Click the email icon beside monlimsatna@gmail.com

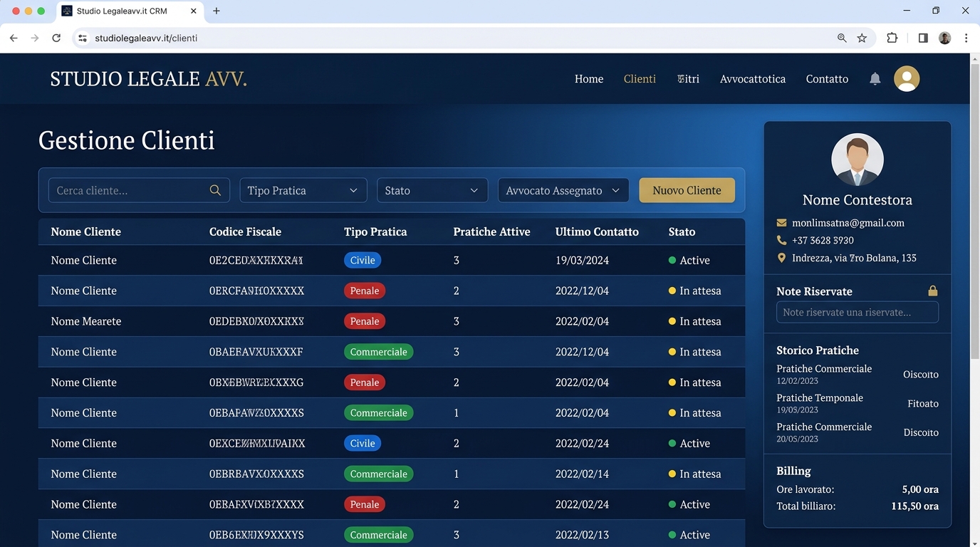(x=781, y=222)
